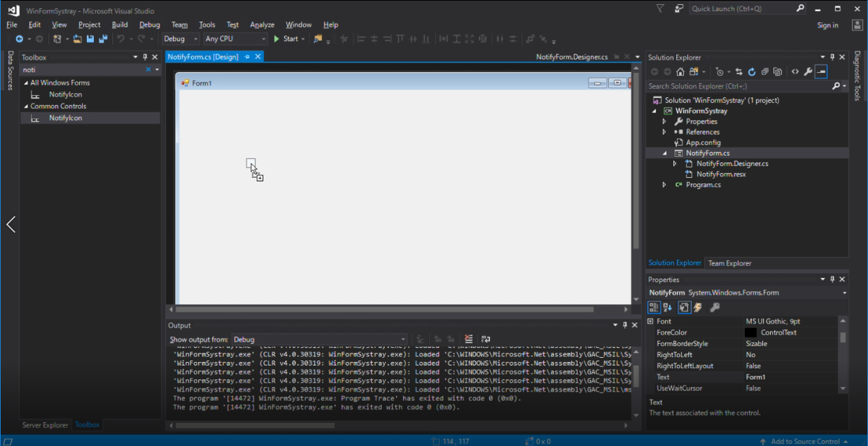Screen dimensions: 868x446
Task: Toggle Categorized view in Properties
Action: click(654, 307)
